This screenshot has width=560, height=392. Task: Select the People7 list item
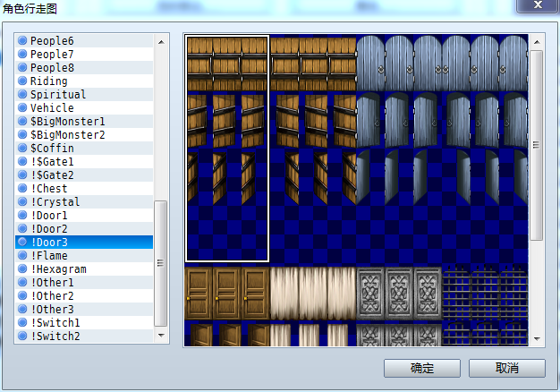tap(84, 55)
